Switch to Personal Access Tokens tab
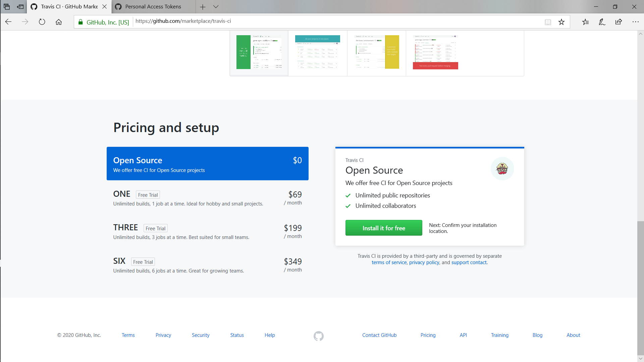 [153, 7]
